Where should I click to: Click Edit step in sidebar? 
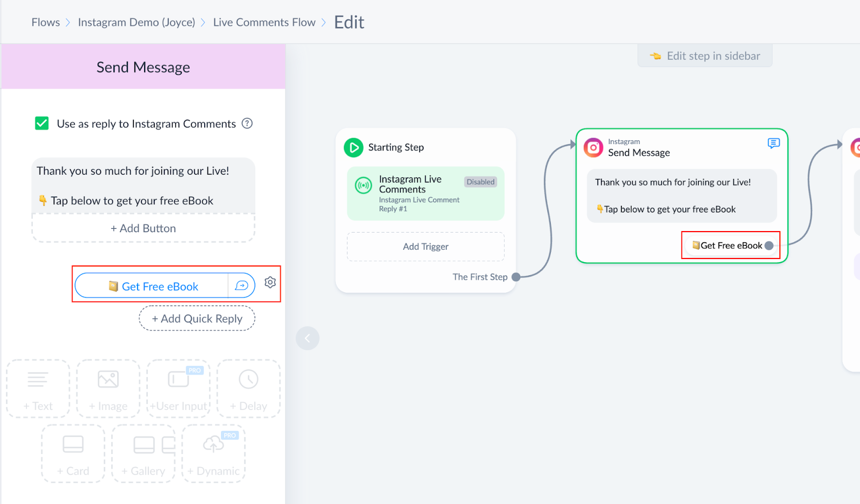[705, 55]
